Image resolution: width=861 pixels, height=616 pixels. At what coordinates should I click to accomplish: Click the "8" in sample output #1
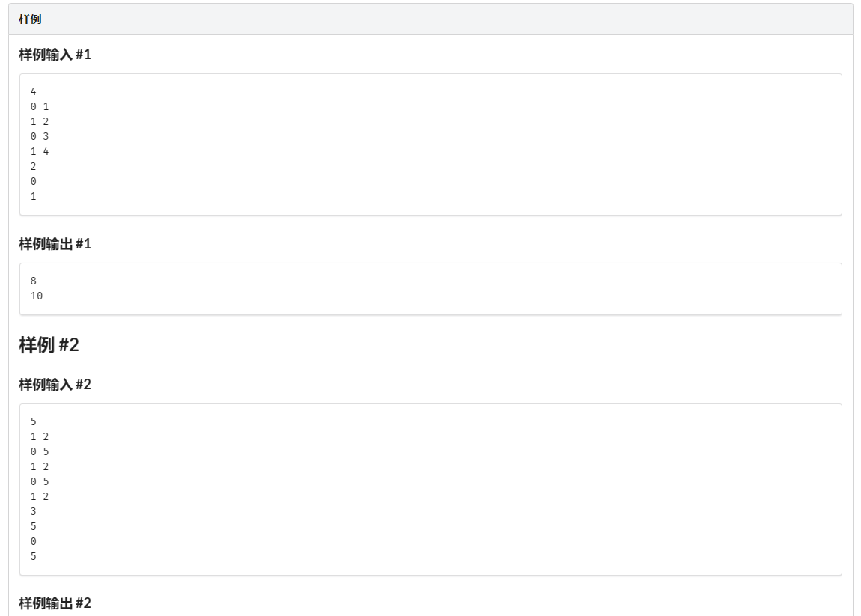click(x=34, y=281)
